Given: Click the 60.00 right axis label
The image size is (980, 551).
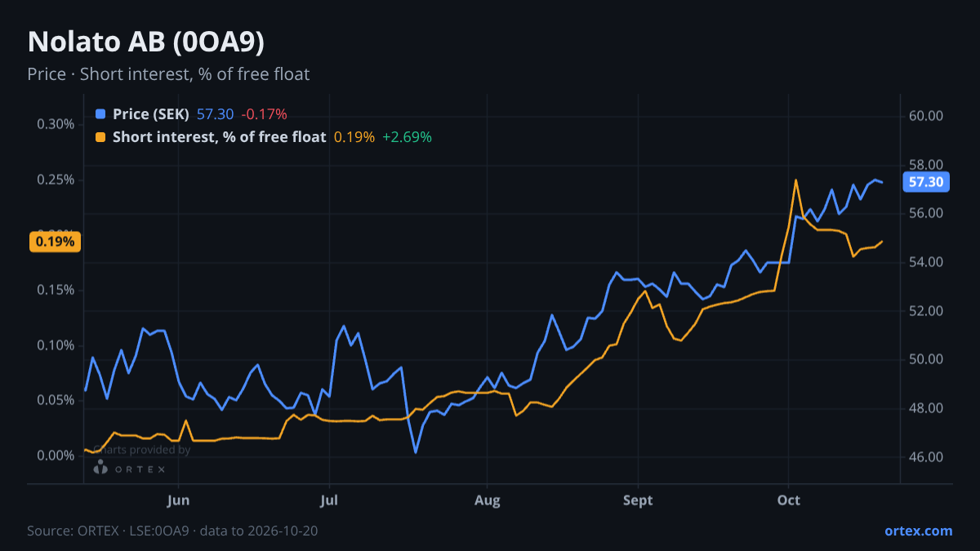Looking at the screenshot, I should (x=926, y=116).
